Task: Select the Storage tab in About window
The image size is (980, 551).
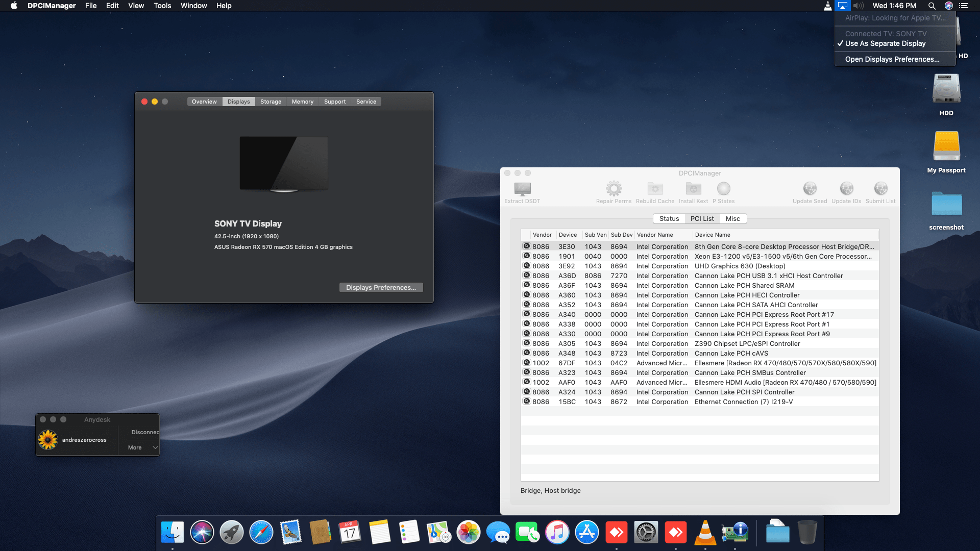Action: pos(271,102)
